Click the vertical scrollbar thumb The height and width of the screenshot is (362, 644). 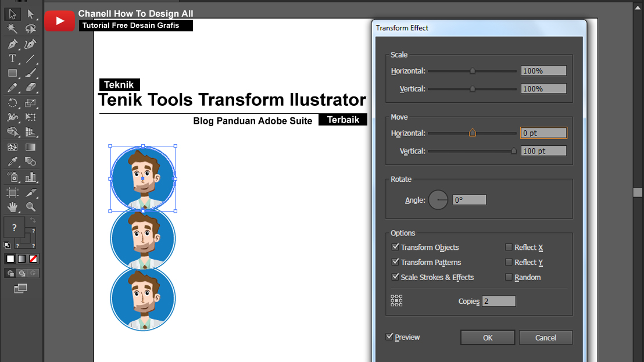638,192
